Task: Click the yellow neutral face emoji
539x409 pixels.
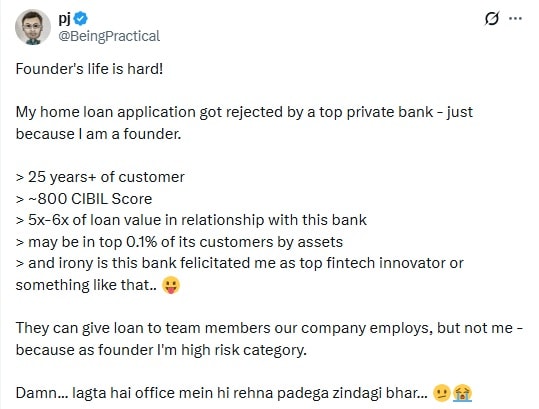Action: (442, 393)
